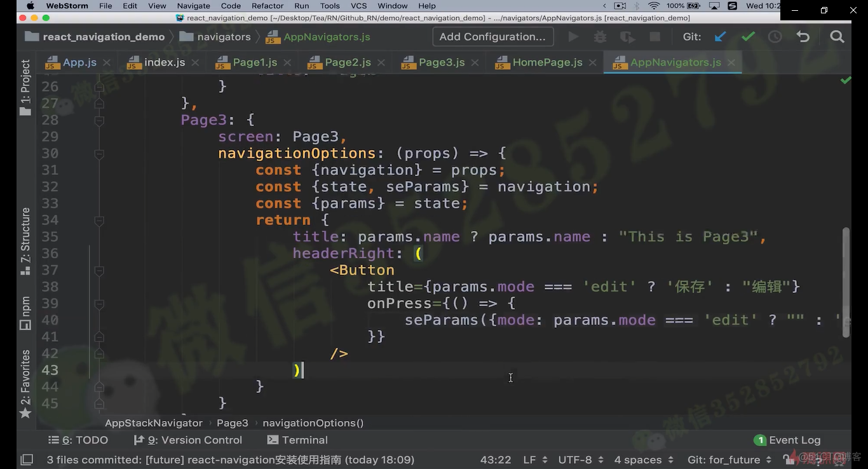Open the Code menu
Image resolution: width=868 pixels, height=469 pixels.
pyautogui.click(x=231, y=6)
